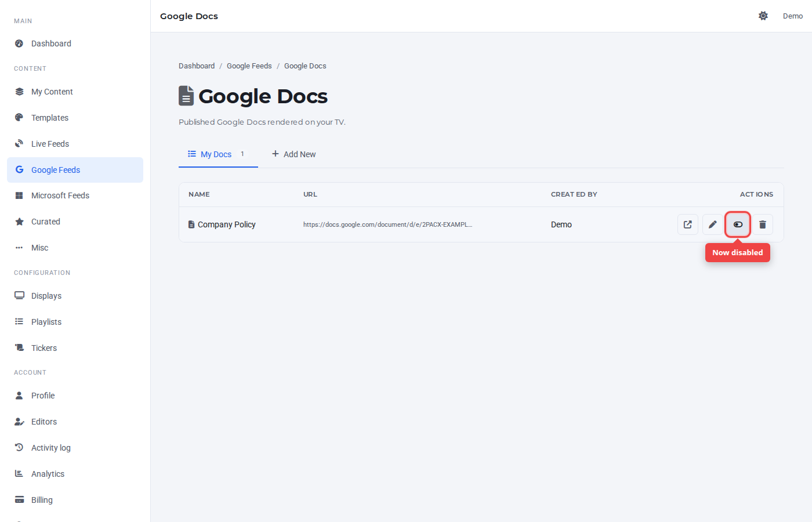Click the Google Feeds breadcrumb link
The image size is (812, 522).
click(249, 66)
